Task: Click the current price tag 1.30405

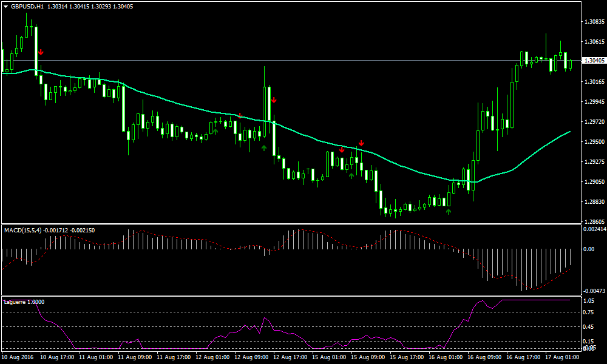Action: pyautogui.click(x=593, y=61)
